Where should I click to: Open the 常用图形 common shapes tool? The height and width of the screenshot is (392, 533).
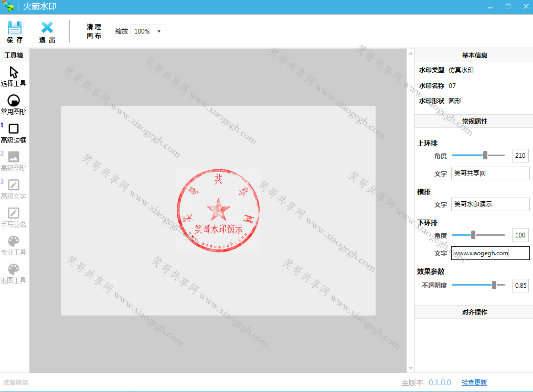pyautogui.click(x=14, y=105)
